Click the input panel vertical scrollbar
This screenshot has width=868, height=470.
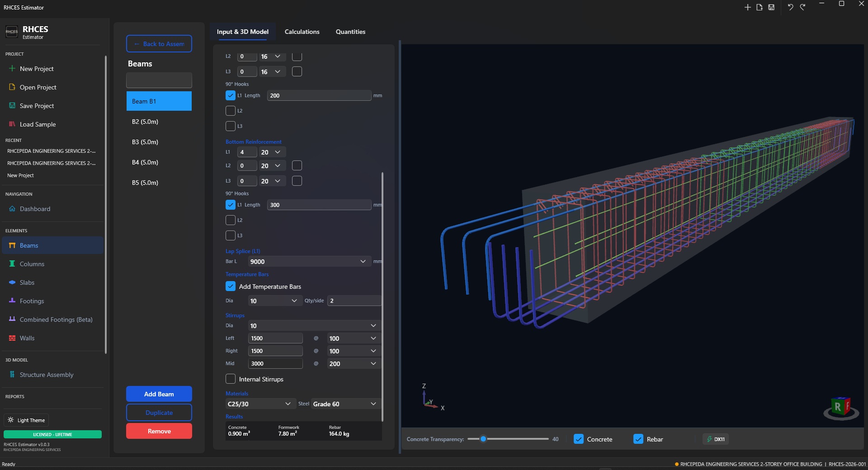coord(382,296)
